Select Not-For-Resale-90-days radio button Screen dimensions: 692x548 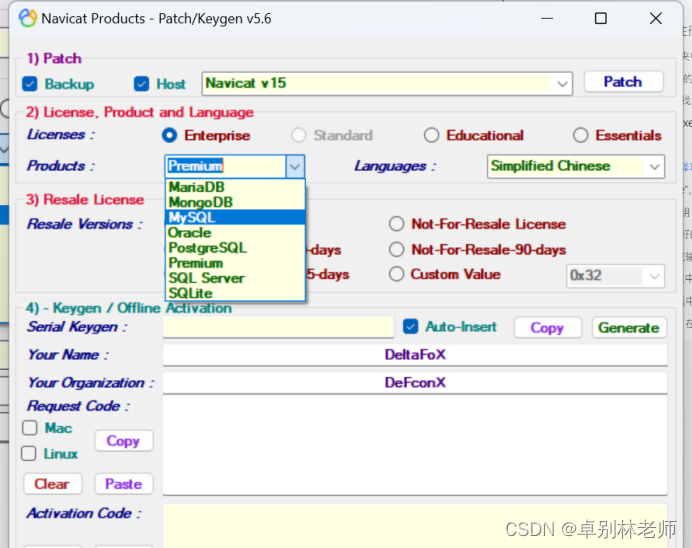tap(396, 249)
